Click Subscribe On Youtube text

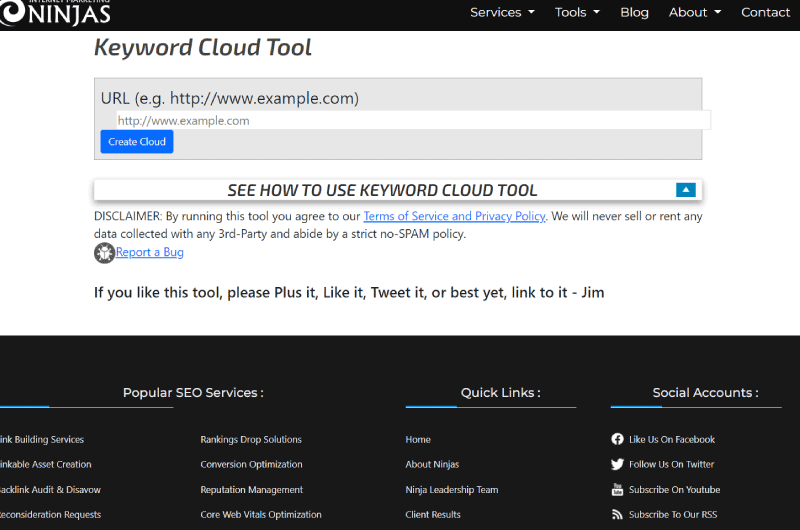click(x=674, y=490)
